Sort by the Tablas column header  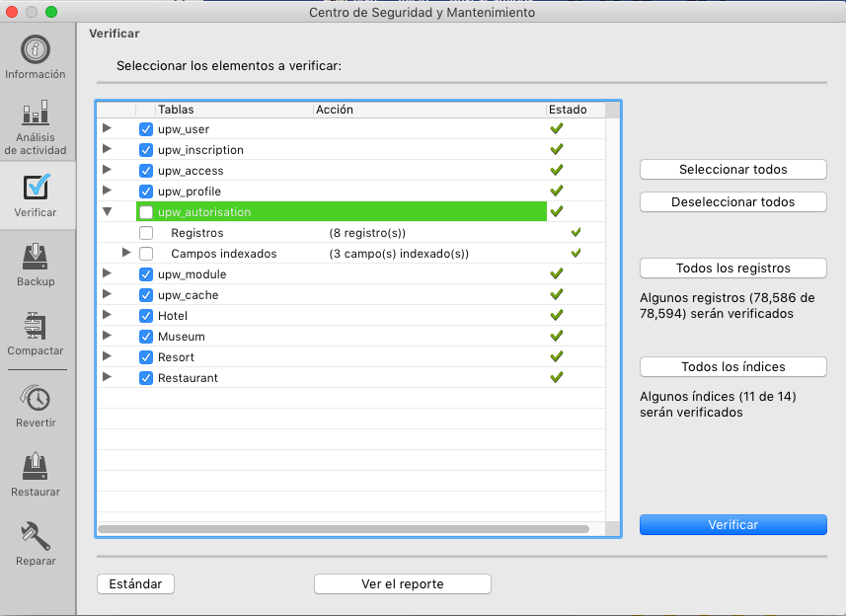(233, 110)
